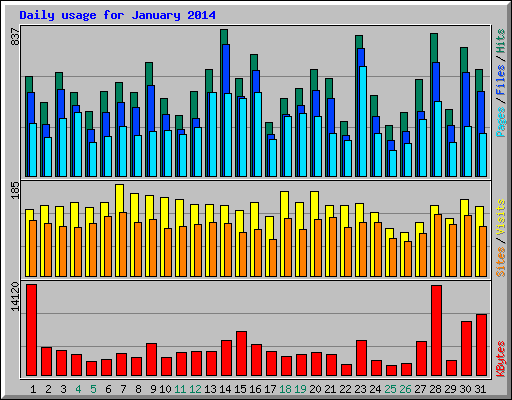
Task: Select day 1 label on the x-axis
Action: pos(33,389)
